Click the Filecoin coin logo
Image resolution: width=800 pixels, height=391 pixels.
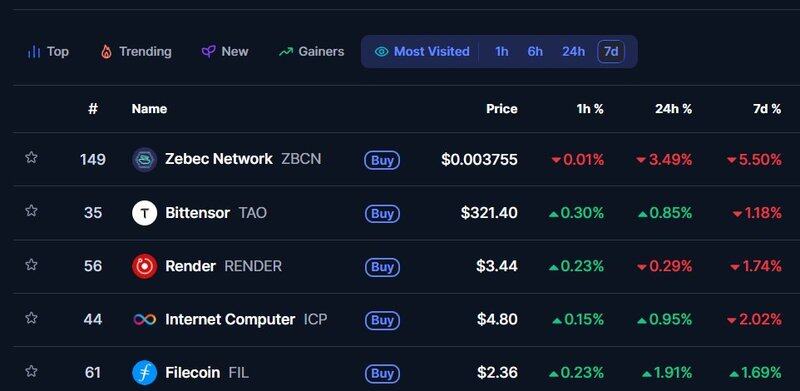pyautogui.click(x=144, y=373)
